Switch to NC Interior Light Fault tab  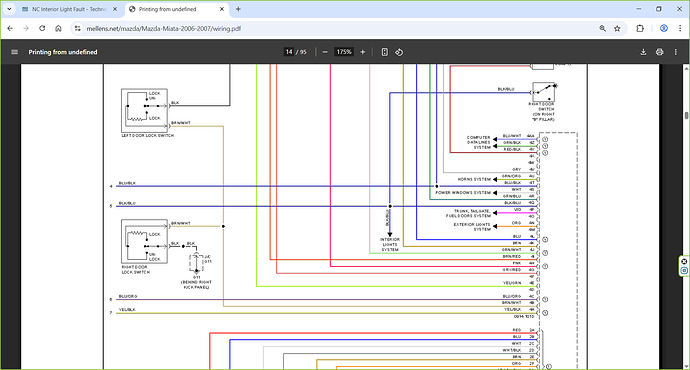[69, 9]
